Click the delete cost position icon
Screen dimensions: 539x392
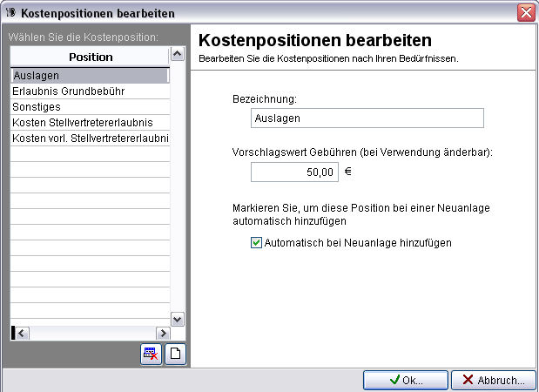(151, 355)
